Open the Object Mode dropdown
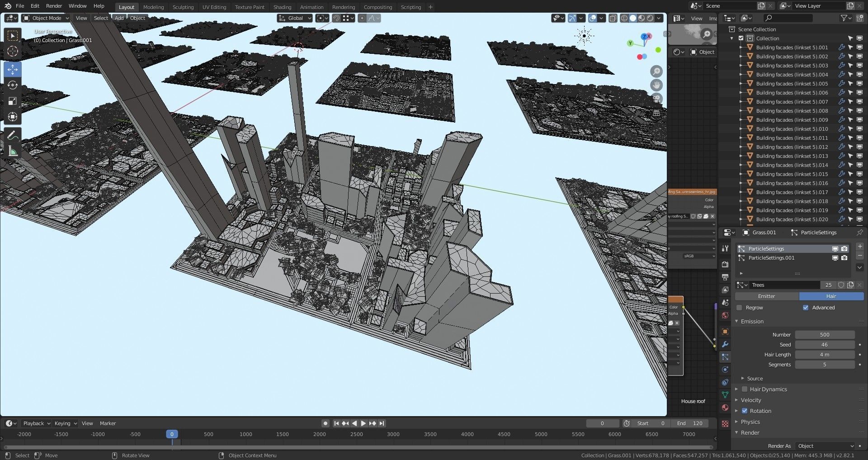Screen dimensions: 868x460 coord(46,18)
